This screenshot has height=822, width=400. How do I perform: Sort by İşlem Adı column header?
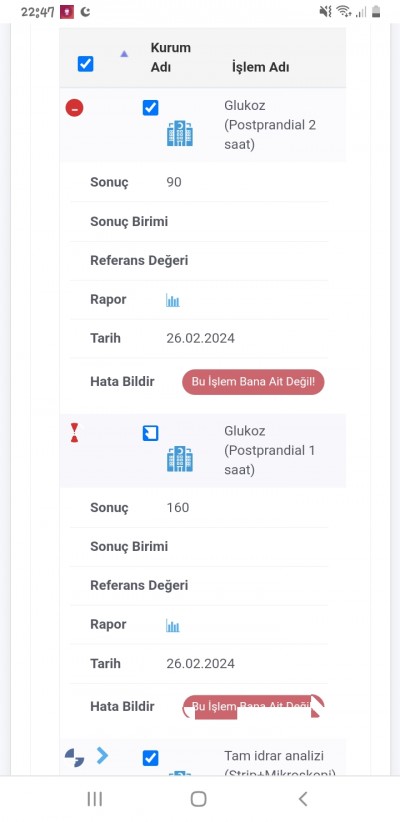click(x=261, y=67)
